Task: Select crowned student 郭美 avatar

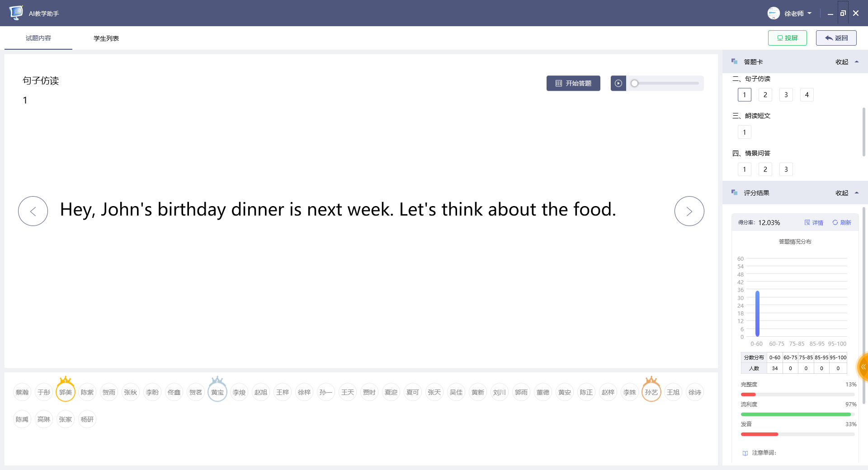Action: click(66, 391)
